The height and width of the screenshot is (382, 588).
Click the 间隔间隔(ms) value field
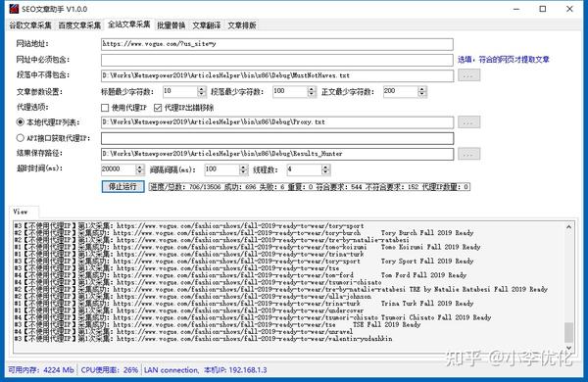pos(222,169)
